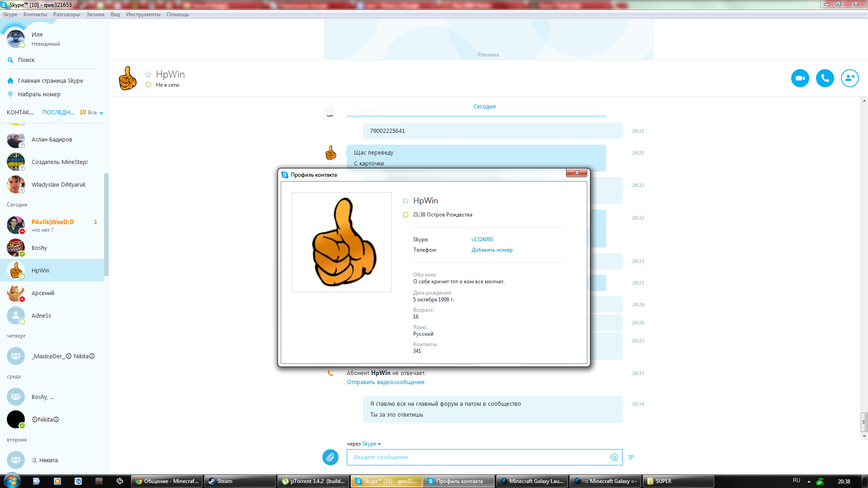This screenshot has width=868, height=488.
Task: Open the Инструменты menu
Action: tap(143, 14)
